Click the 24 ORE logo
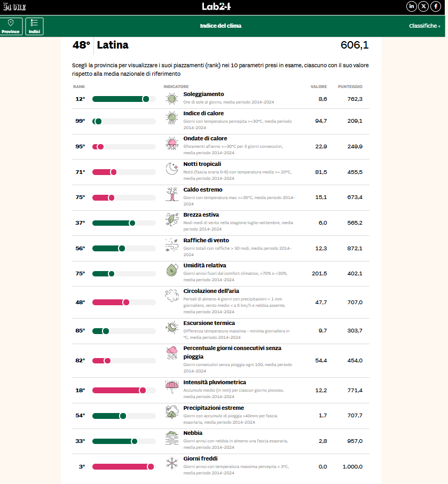448x484 pixels. [x=14, y=6]
